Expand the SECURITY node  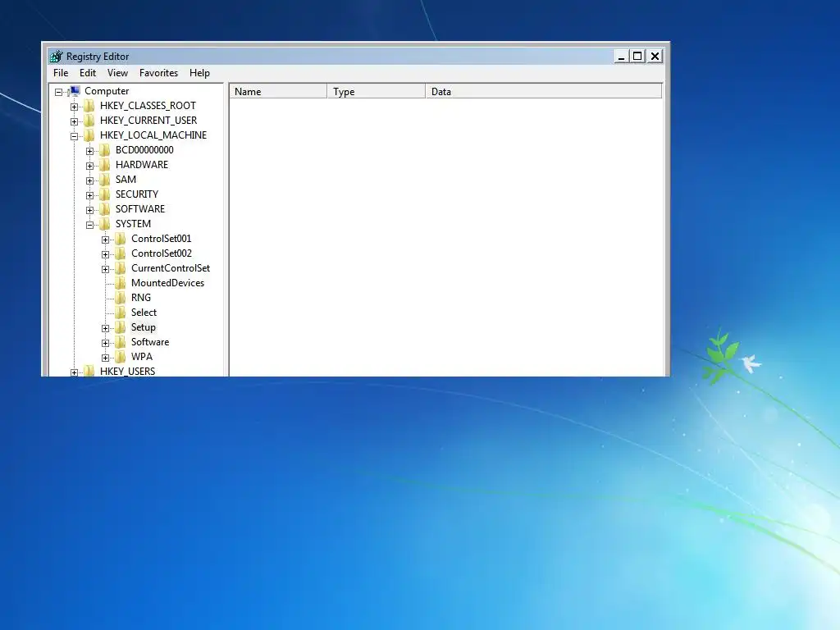pyautogui.click(x=89, y=195)
